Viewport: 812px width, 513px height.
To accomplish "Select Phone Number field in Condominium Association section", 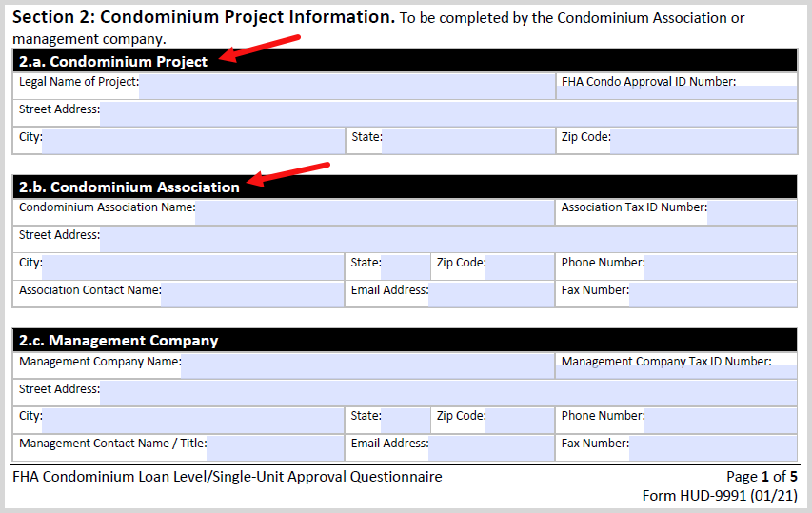I will click(720, 266).
